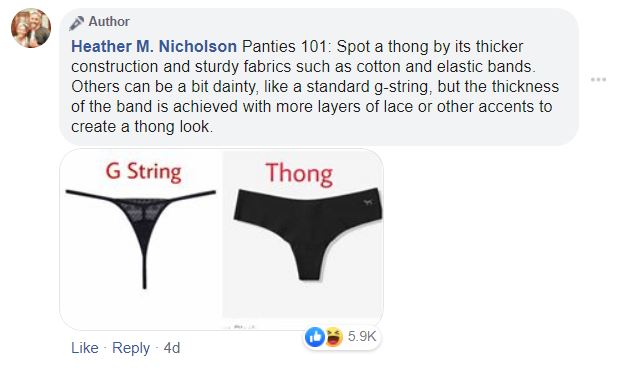
Task: Click the laughing Haha reaction emoji
Action: click(x=333, y=337)
